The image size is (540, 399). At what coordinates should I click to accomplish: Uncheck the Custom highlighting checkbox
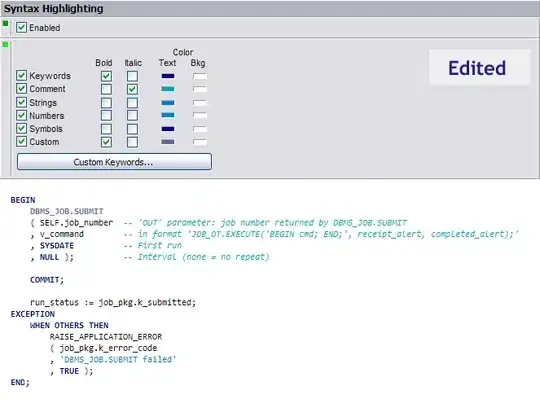click(x=21, y=141)
